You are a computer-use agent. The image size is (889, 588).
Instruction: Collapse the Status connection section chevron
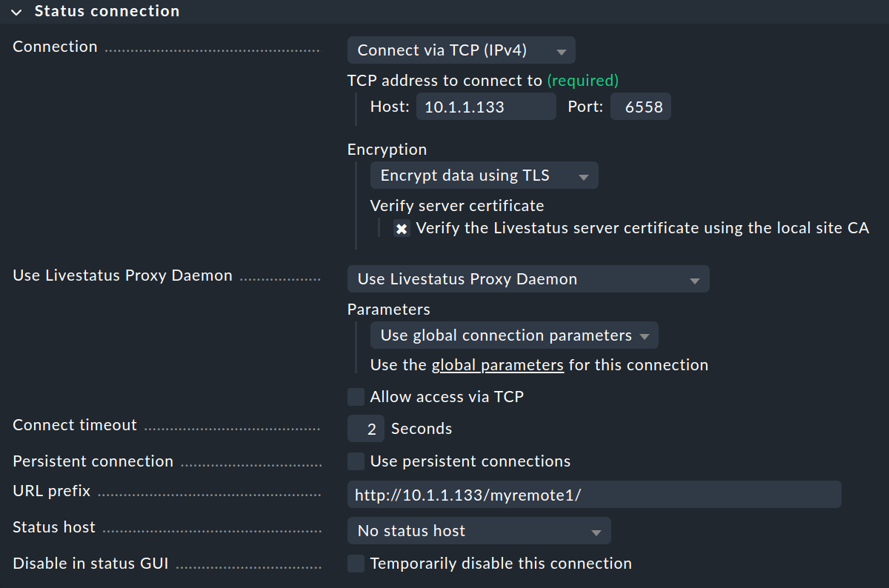pyautogui.click(x=16, y=11)
